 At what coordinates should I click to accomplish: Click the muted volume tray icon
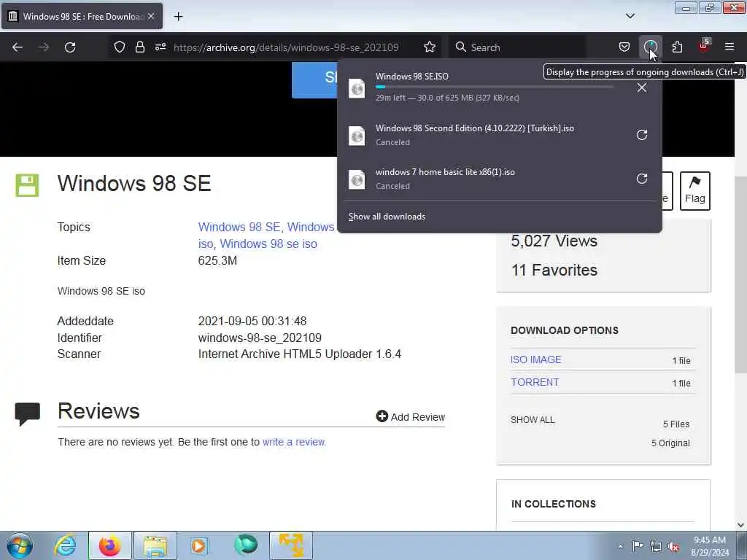[x=673, y=546]
